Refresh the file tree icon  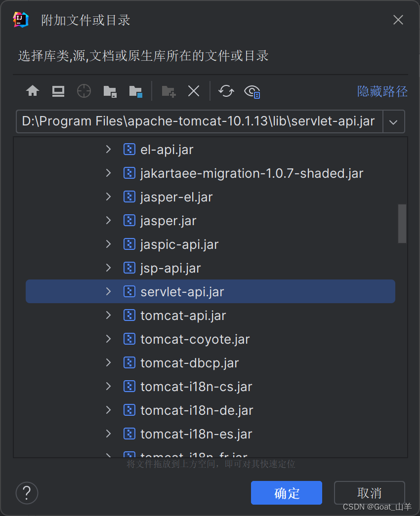tap(226, 91)
